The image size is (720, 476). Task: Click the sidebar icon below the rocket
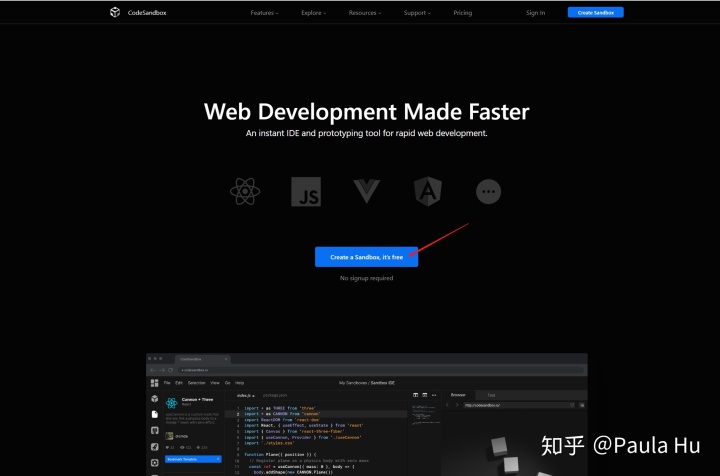point(155,463)
